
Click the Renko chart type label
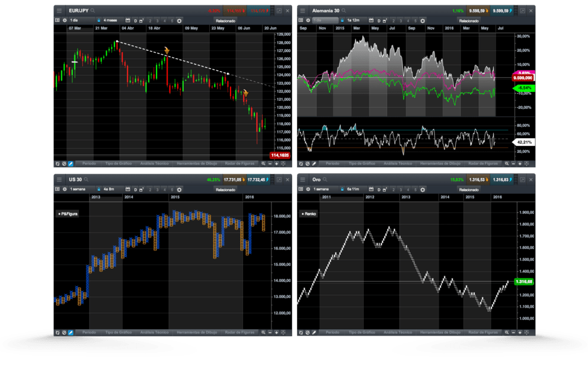309,214
